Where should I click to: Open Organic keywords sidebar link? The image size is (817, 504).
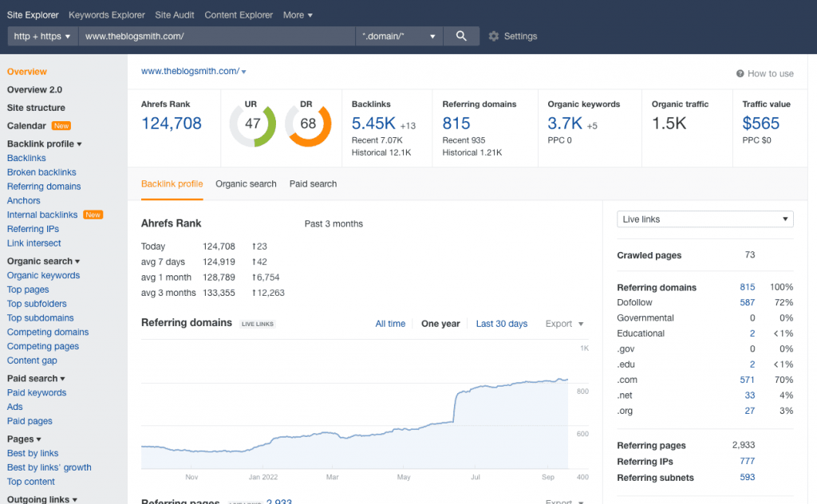[43, 275]
